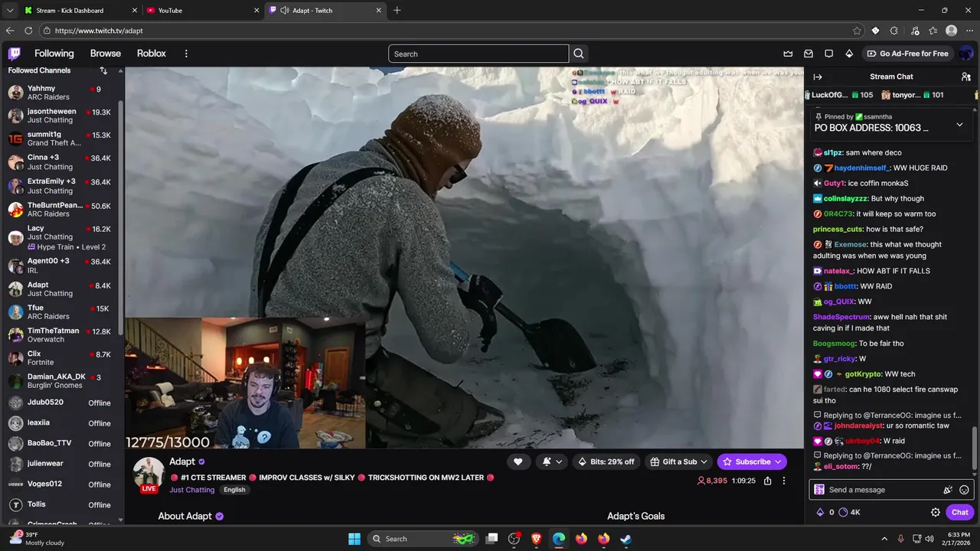Share the stream with the share icon
Viewport: 980px width, 551px height.
point(767,481)
